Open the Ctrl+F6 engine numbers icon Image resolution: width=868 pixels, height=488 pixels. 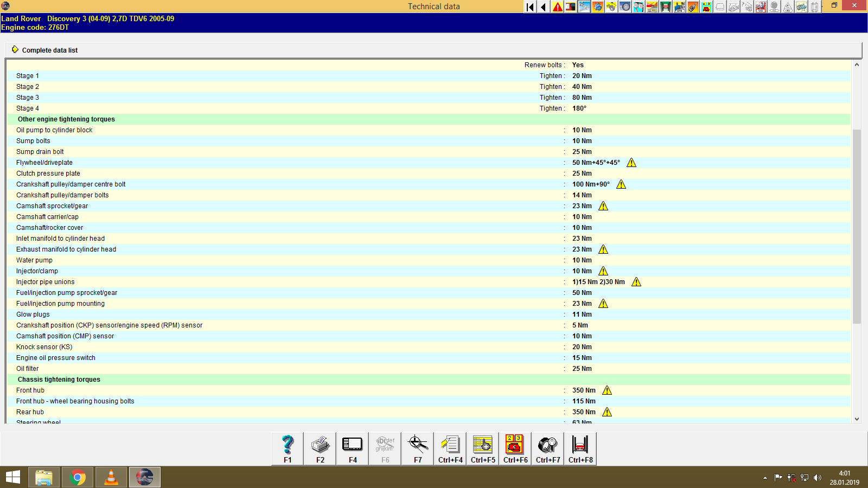pyautogui.click(x=515, y=448)
